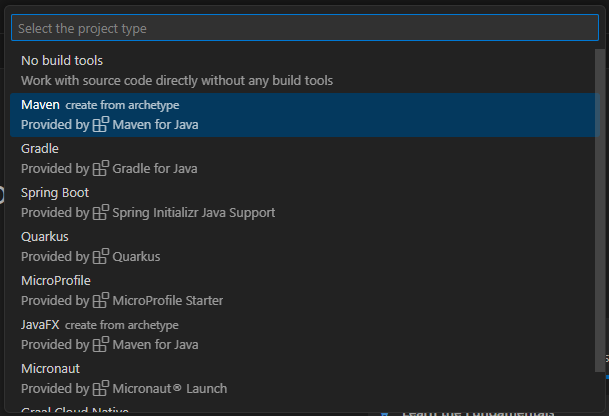The height and width of the screenshot is (416, 609).
Task: Click 'create from archetype' text next to JavaFX
Action: click(122, 325)
